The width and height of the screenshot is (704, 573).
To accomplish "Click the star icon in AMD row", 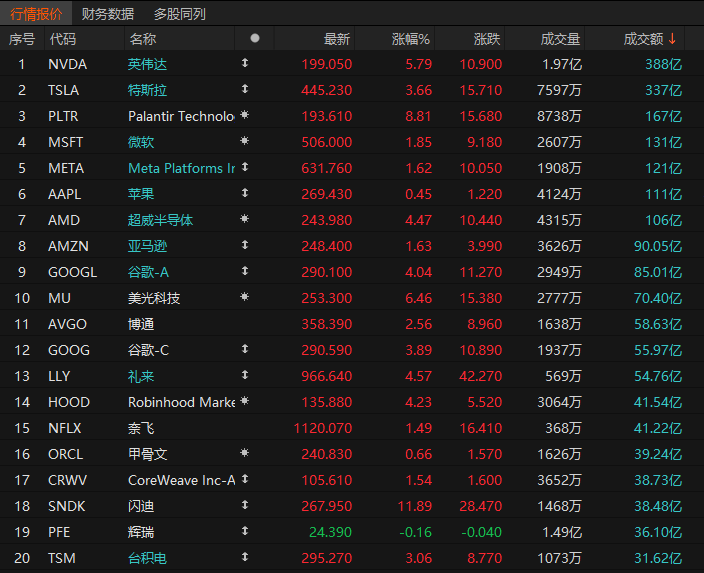I will pos(245,219).
